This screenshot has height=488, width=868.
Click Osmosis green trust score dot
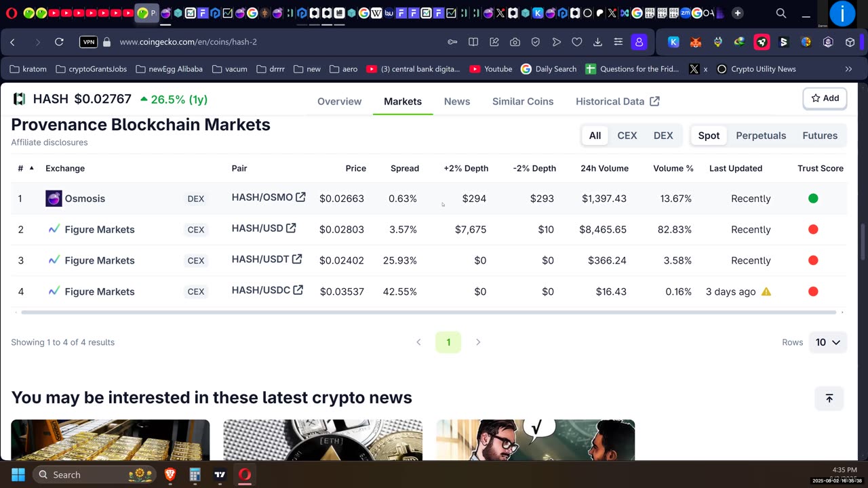click(x=813, y=199)
